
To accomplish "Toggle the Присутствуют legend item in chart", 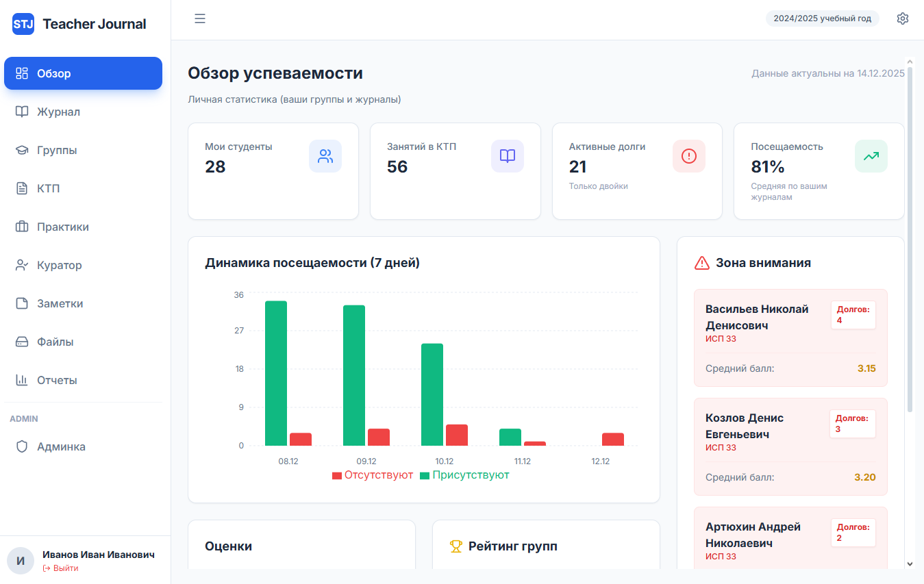I will click(x=464, y=475).
